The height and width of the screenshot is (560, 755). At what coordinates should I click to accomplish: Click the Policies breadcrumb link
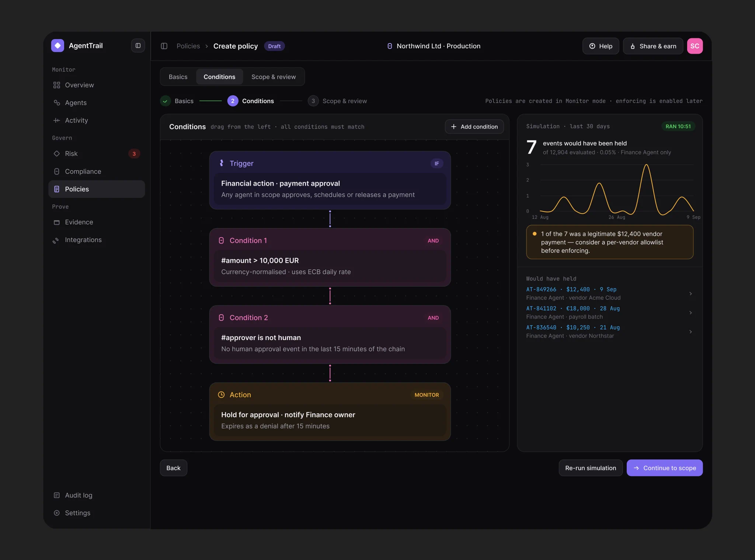click(x=188, y=46)
